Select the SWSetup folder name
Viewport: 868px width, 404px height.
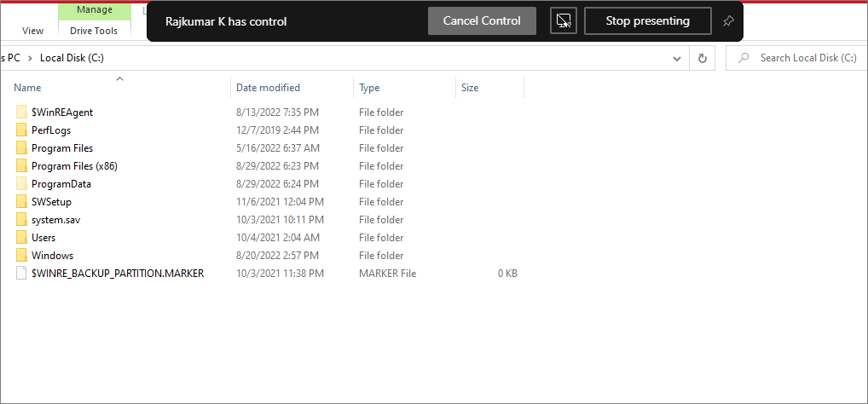[x=51, y=202]
